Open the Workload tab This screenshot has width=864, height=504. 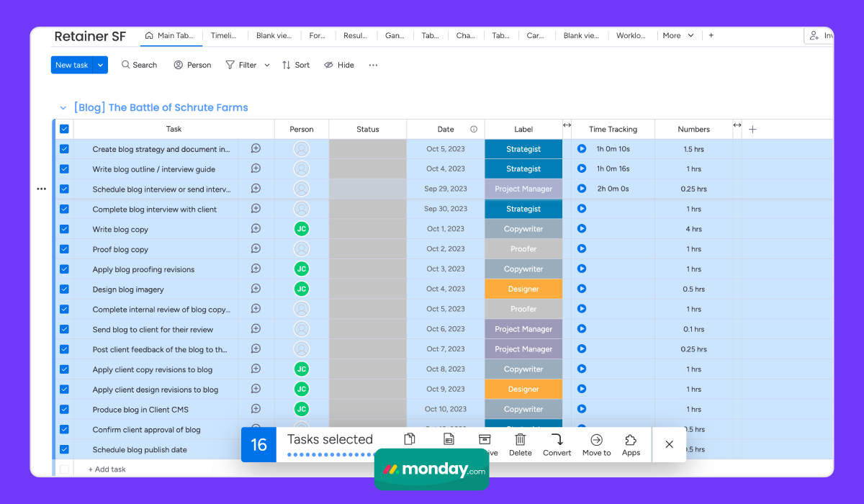click(x=631, y=35)
